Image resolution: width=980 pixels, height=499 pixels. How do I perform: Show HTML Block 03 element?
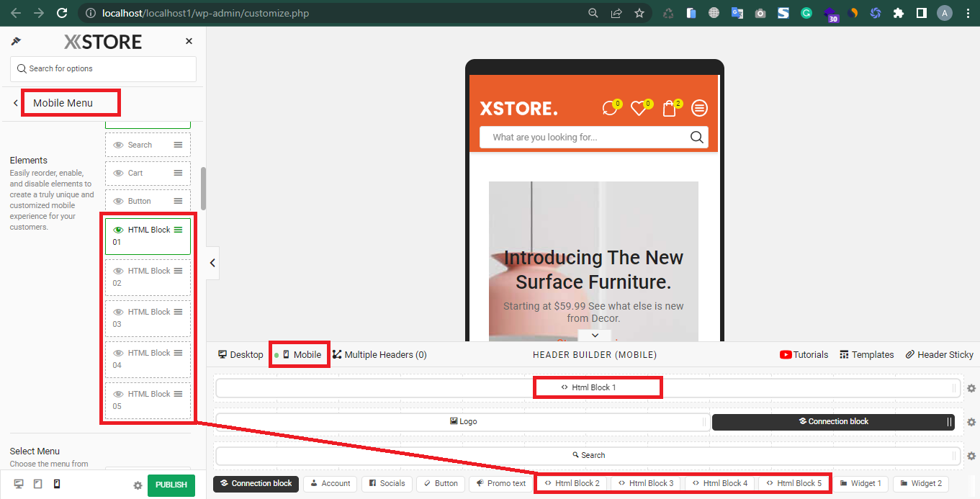pos(119,312)
